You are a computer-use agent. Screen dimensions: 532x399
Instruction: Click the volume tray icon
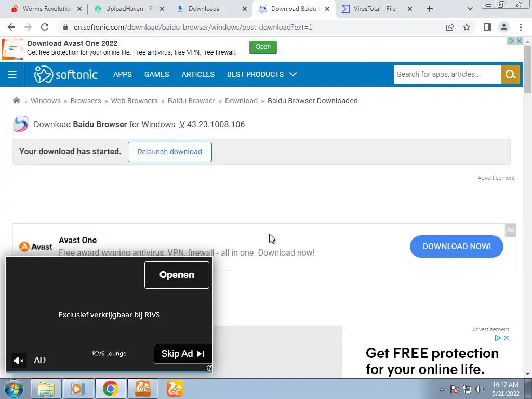480,389
